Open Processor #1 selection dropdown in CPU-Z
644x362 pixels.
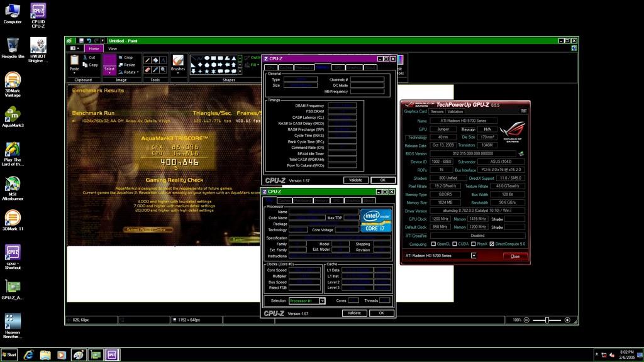[323, 301]
